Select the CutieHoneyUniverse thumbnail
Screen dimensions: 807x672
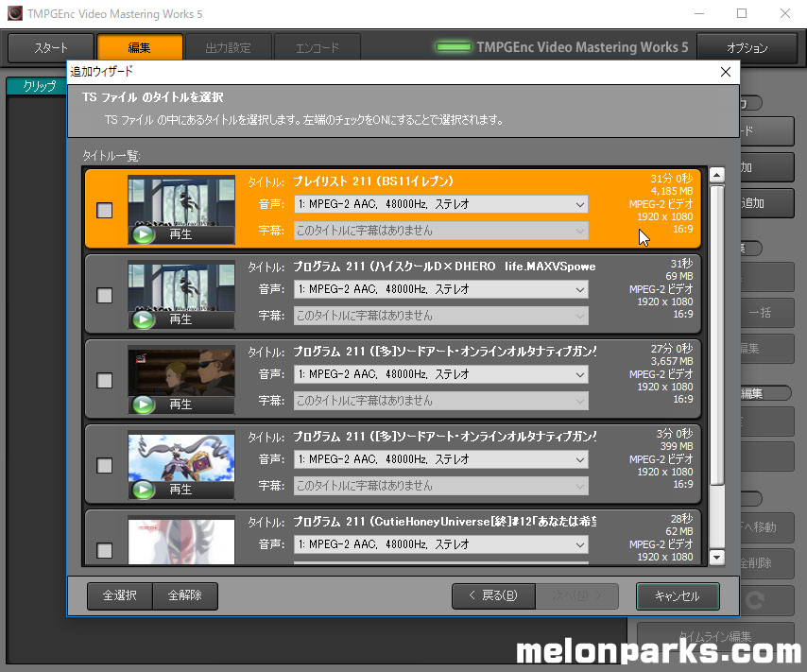click(181, 540)
